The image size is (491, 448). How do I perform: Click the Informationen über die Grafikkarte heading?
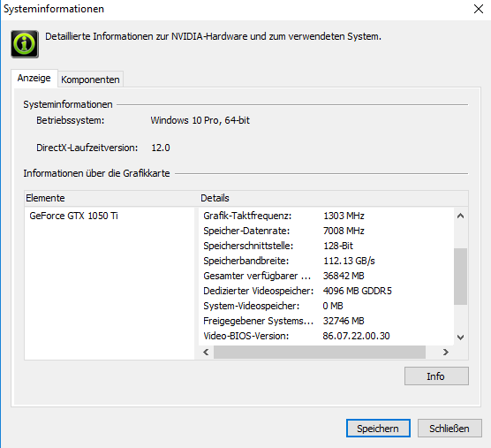click(x=96, y=173)
